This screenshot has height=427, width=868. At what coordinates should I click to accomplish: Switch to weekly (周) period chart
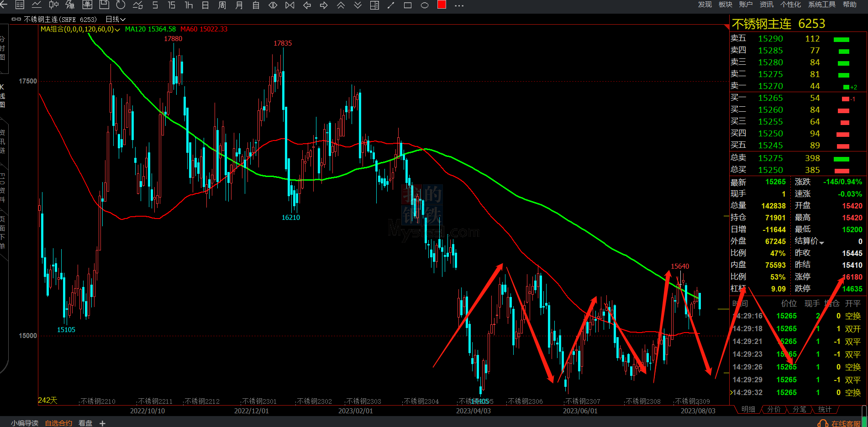pyautogui.click(x=222, y=5)
